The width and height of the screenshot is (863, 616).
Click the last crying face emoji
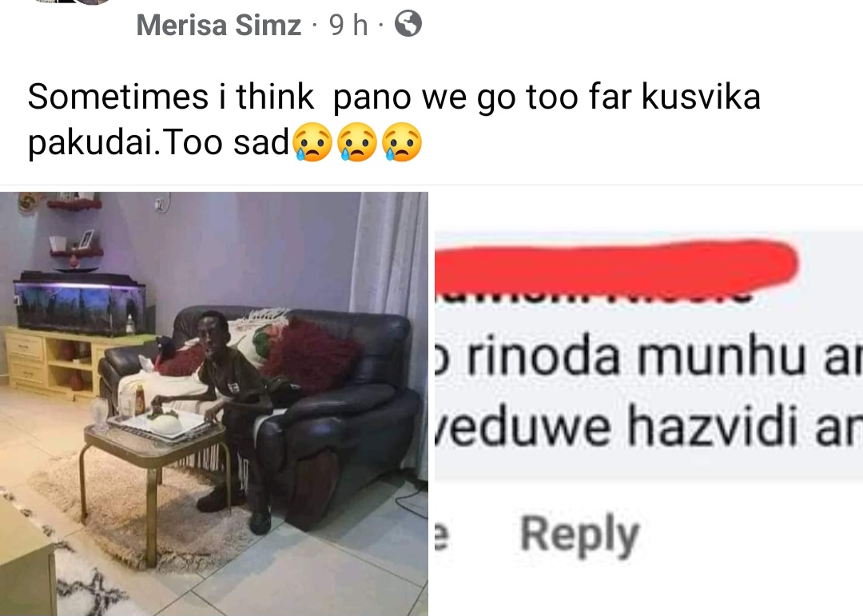pyautogui.click(x=402, y=142)
